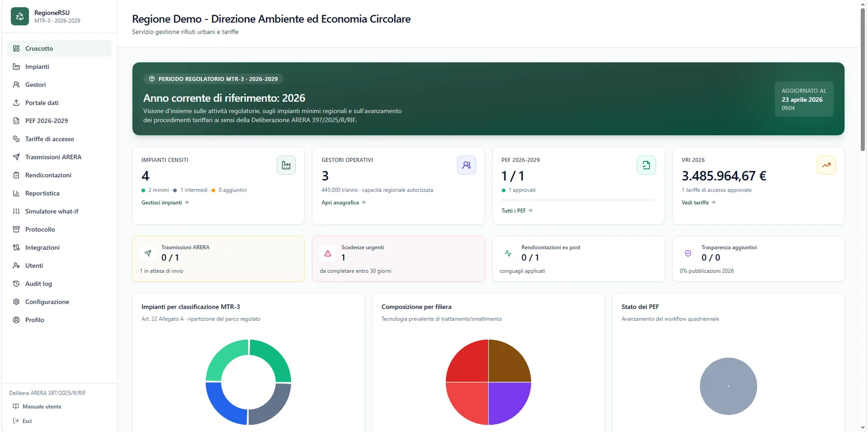Open Integrazioni in the sidebar

pyautogui.click(x=59, y=248)
